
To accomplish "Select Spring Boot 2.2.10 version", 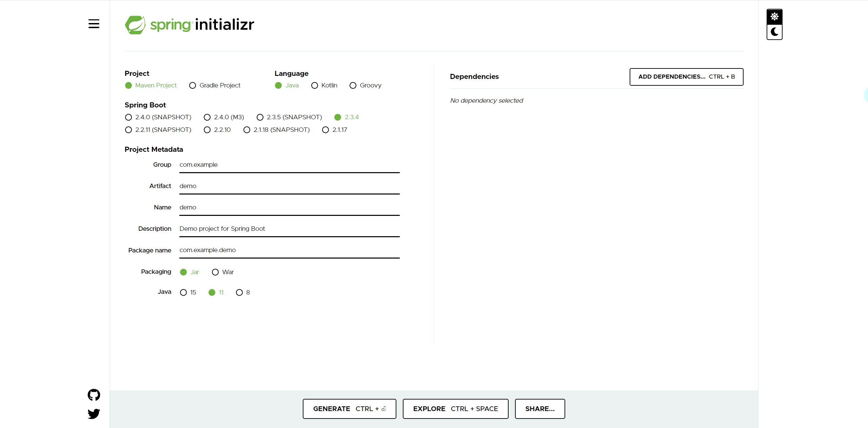I will pyautogui.click(x=207, y=130).
